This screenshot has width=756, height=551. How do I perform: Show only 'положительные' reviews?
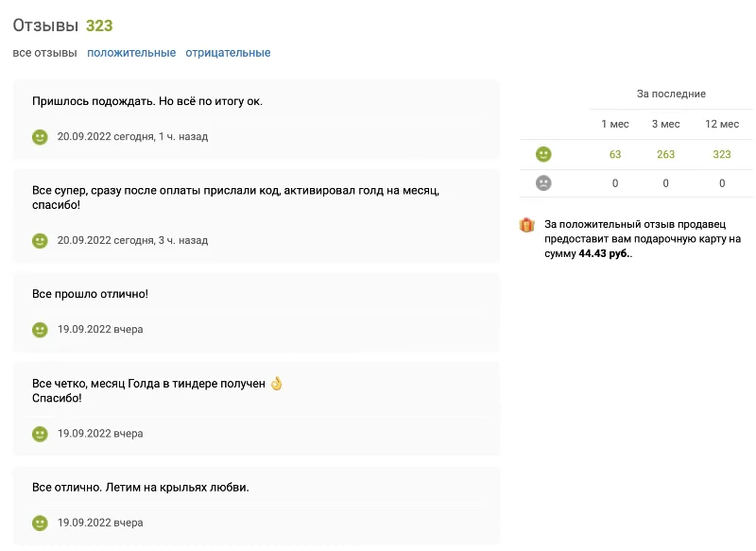click(x=131, y=53)
